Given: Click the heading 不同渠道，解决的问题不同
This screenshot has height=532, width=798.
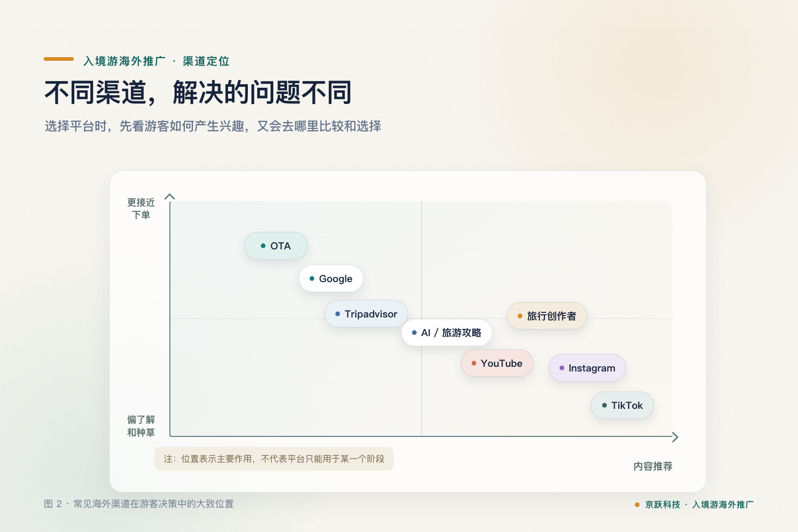Looking at the screenshot, I should (x=198, y=93).
